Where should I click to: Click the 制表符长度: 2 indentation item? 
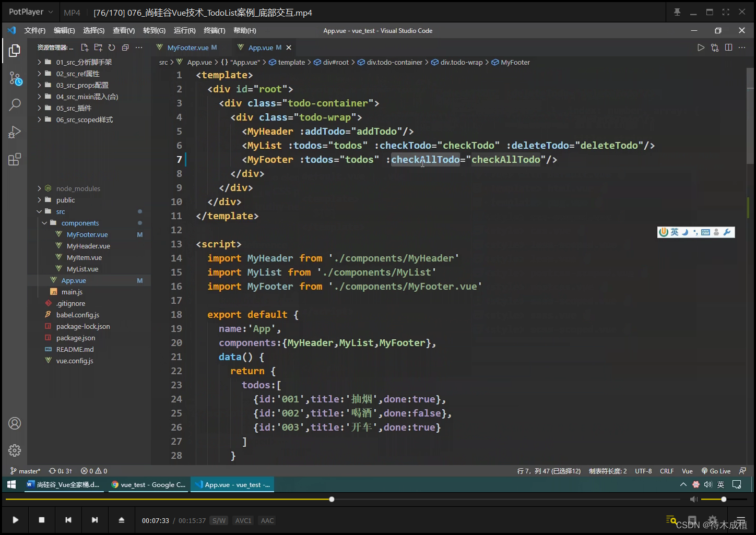(608, 471)
